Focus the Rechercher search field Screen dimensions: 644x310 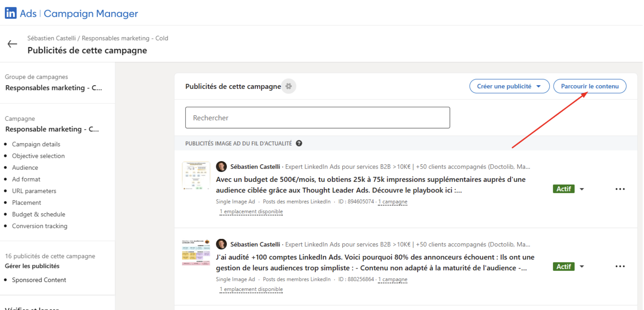click(317, 118)
